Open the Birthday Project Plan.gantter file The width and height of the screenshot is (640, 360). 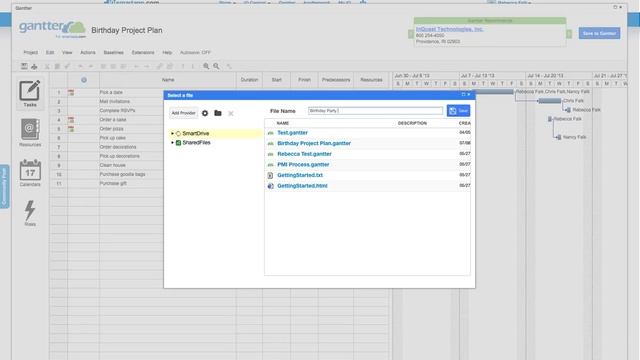(314, 143)
